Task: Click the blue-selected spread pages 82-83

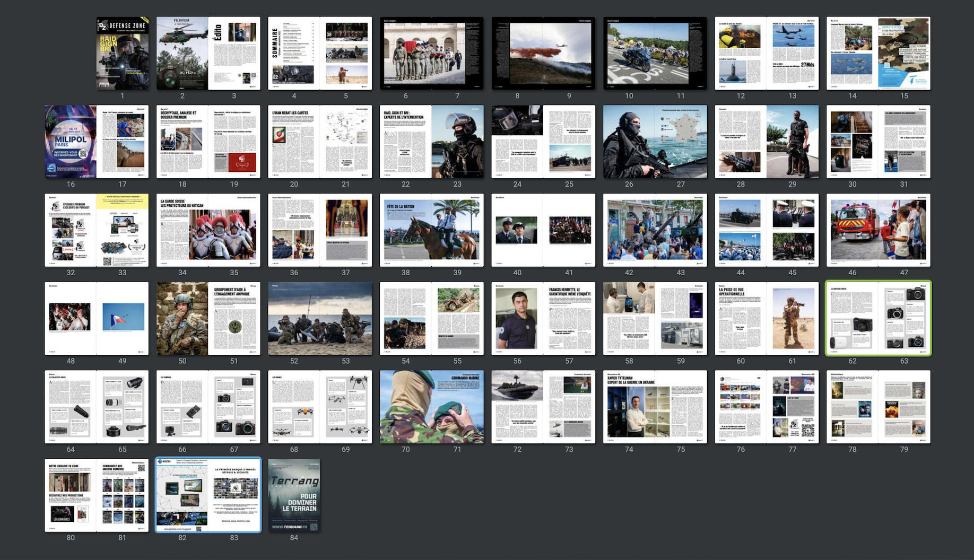Action: [x=208, y=495]
